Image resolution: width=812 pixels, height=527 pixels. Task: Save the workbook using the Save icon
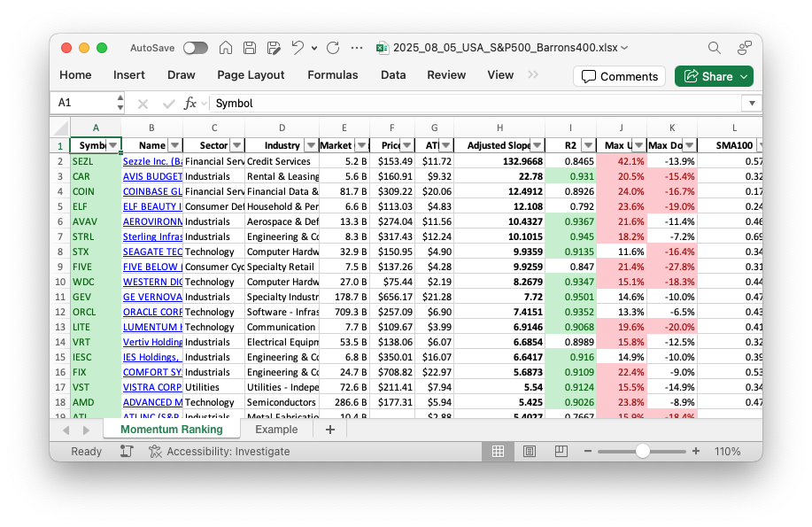[250, 48]
